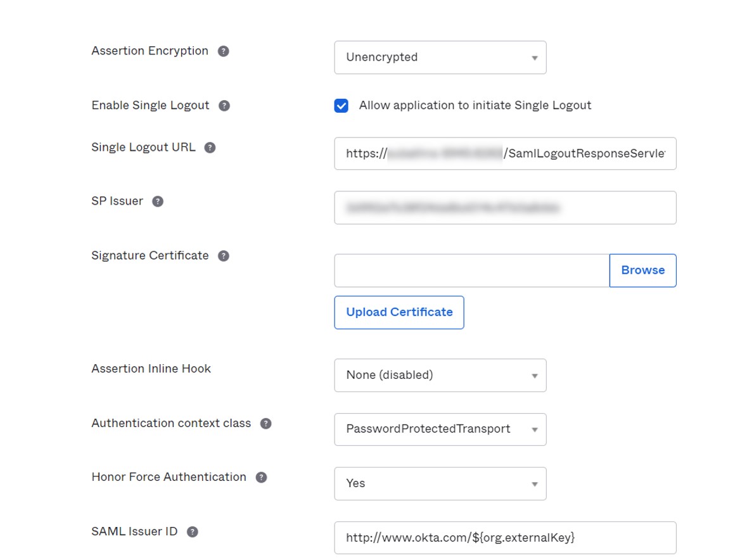The image size is (740, 560).
Task: Click help icon beside Assertion Encryption
Action: (x=224, y=51)
